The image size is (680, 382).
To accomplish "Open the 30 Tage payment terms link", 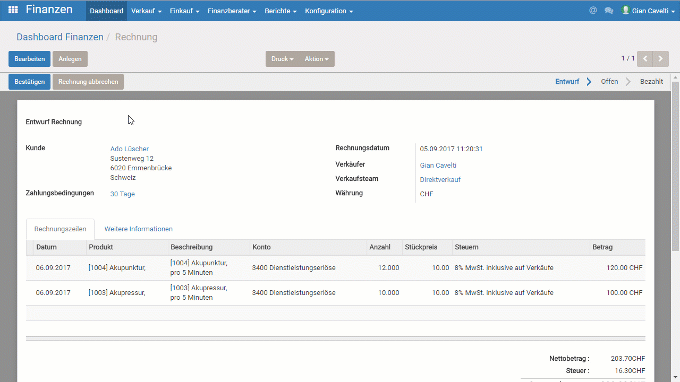I will pos(122,194).
